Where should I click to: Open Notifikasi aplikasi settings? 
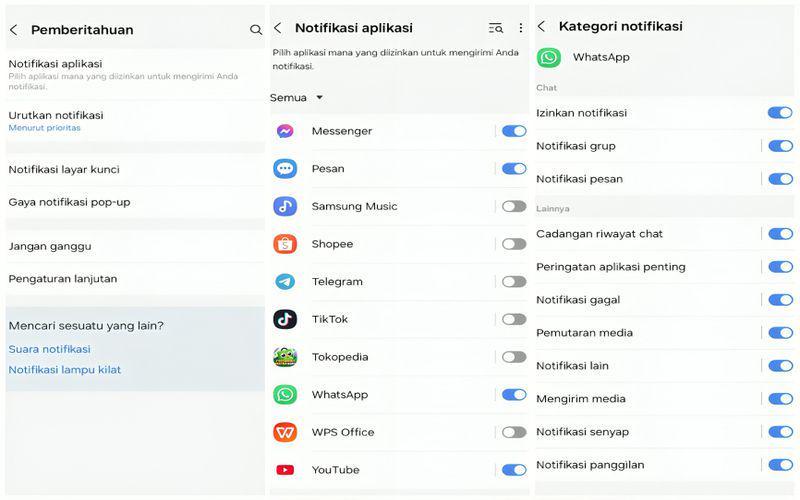135,74
